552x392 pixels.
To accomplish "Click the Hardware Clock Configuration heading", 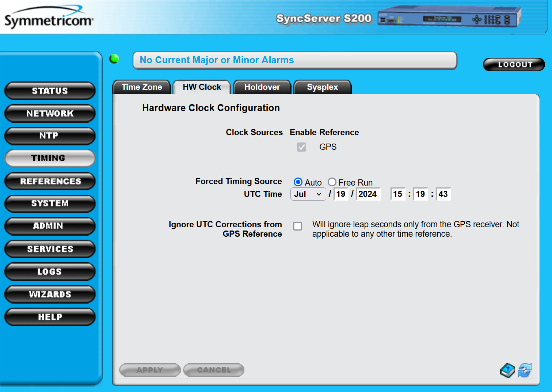I will 211,108.
